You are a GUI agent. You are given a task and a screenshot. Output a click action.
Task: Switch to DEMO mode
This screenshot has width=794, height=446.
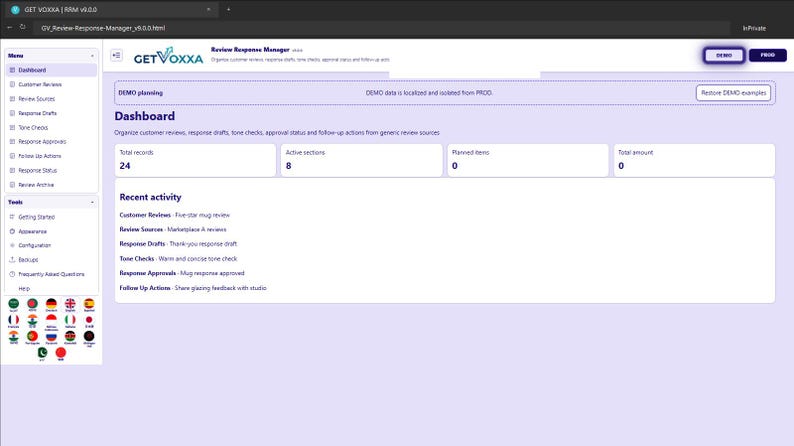[x=724, y=55]
